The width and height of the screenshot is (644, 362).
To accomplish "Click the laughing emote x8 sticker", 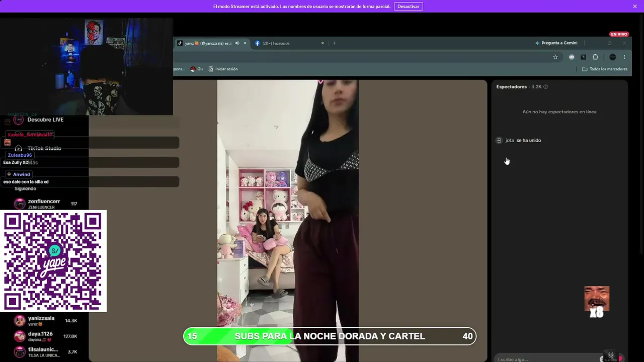I will tap(597, 302).
